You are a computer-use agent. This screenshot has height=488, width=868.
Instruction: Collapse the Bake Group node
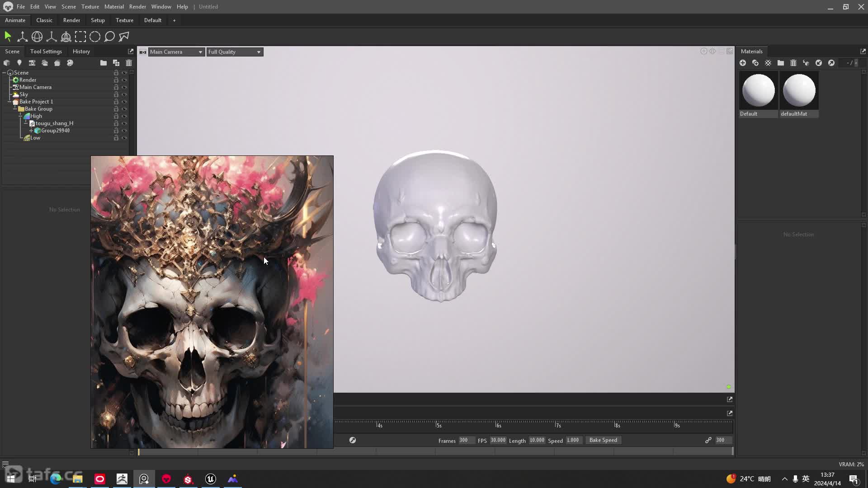(x=15, y=109)
